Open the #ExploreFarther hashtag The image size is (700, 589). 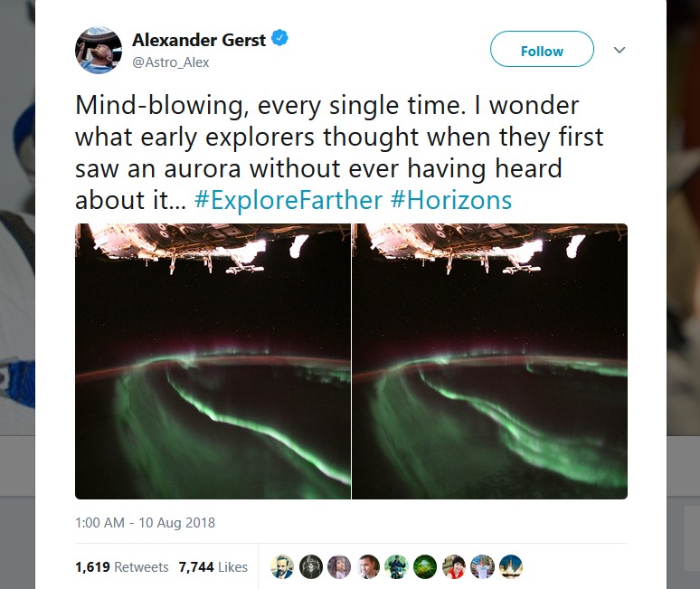pos(289,200)
